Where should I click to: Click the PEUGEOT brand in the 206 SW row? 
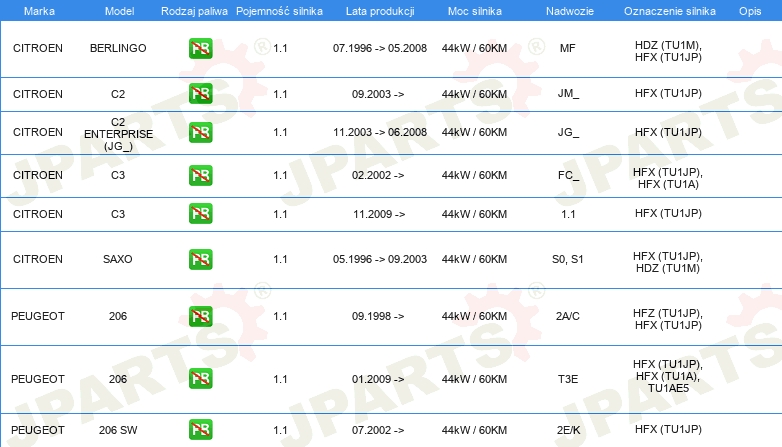(x=38, y=430)
